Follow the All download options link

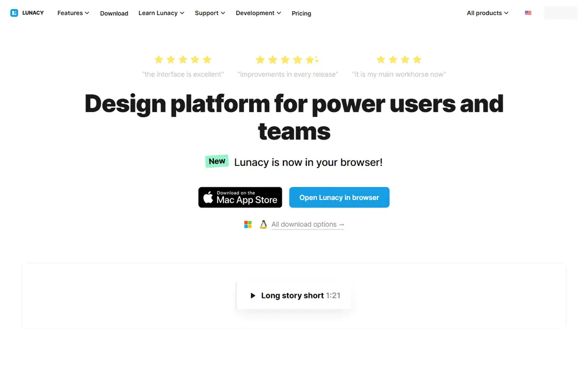[x=307, y=224]
